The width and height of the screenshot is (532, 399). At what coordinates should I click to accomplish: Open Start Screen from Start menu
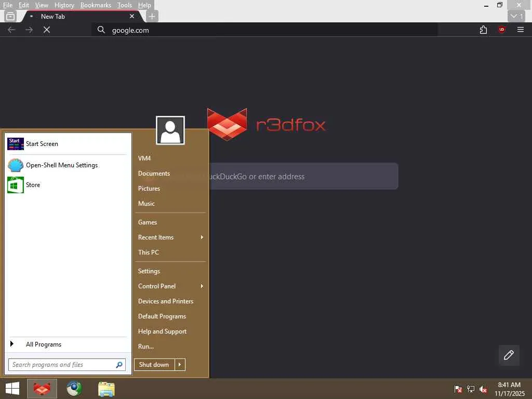(x=67, y=144)
